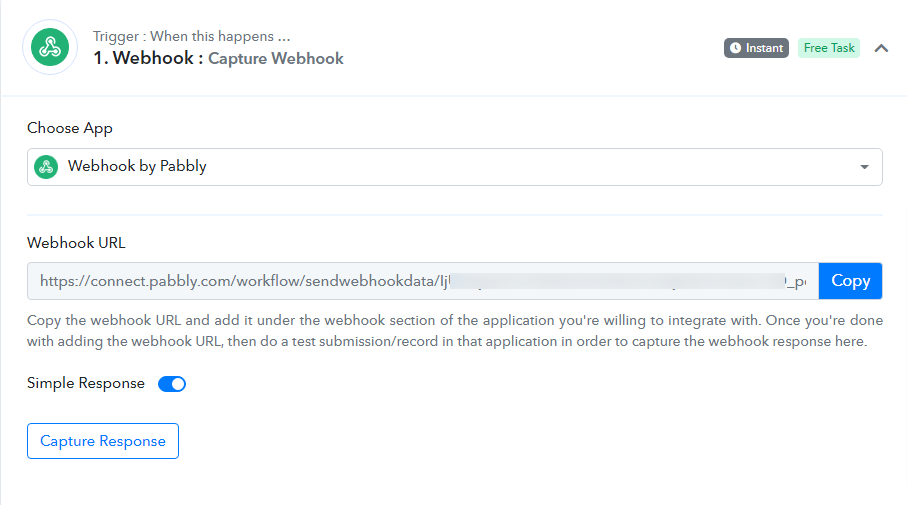Click the dropdown arrow for Webhook by Pabbly

pos(864,167)
